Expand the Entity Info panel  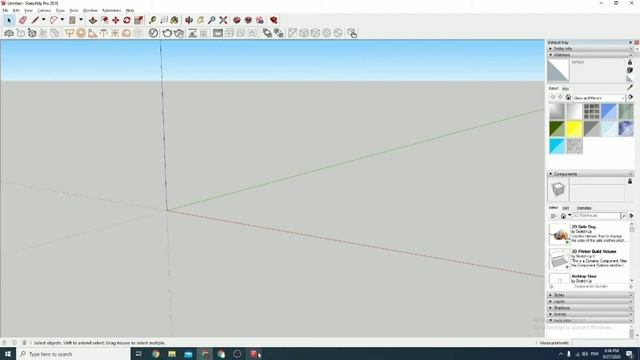click(590, 49)
